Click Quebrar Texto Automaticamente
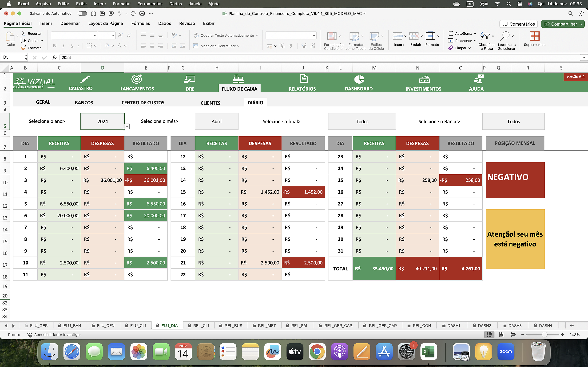This screenshot has width=588, height=367. point(226,35)
